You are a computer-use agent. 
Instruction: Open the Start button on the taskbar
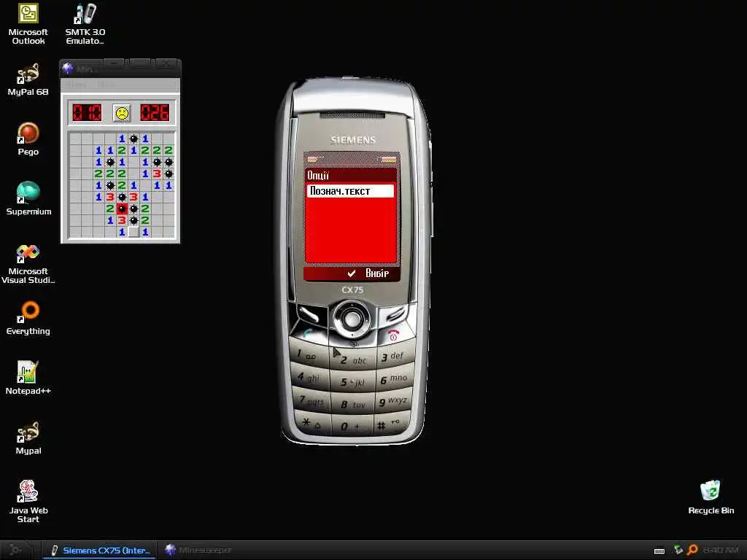pyautogui.click(x=16, y=551)
